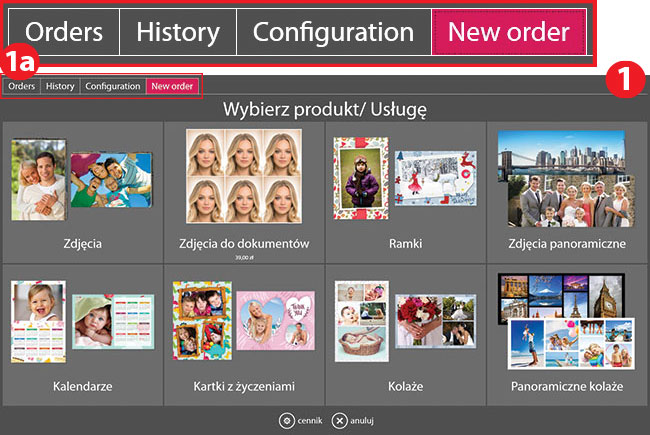This screenshot has height=435, width=650.
Task: Click the 39,00 zł price label
Action: [x=244, y=256]
